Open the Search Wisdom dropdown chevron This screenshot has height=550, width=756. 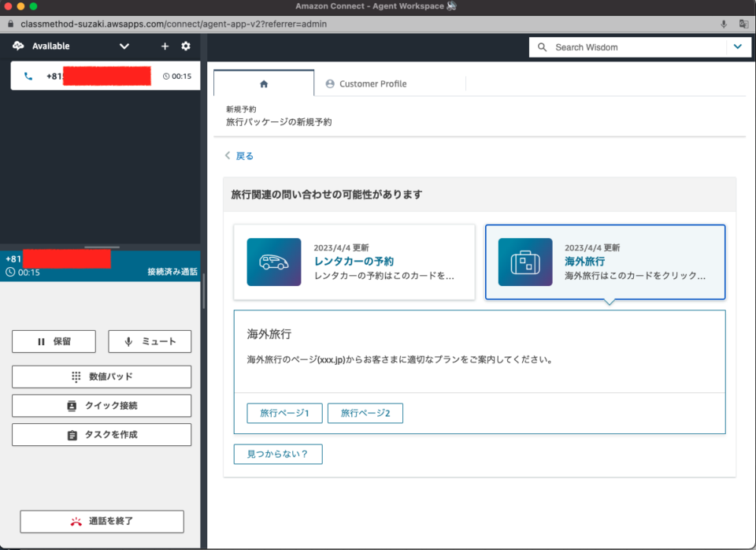click(739, 47)
